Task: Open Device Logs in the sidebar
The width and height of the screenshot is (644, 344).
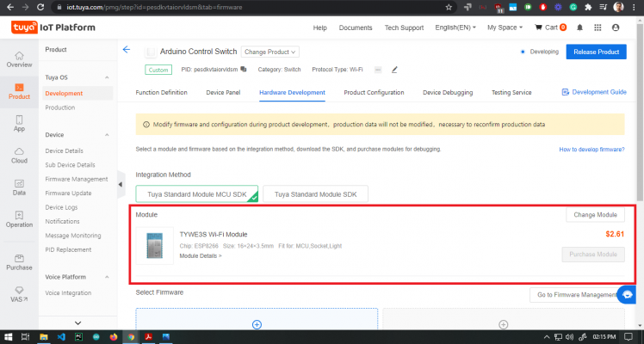Action: click(61, 207)
